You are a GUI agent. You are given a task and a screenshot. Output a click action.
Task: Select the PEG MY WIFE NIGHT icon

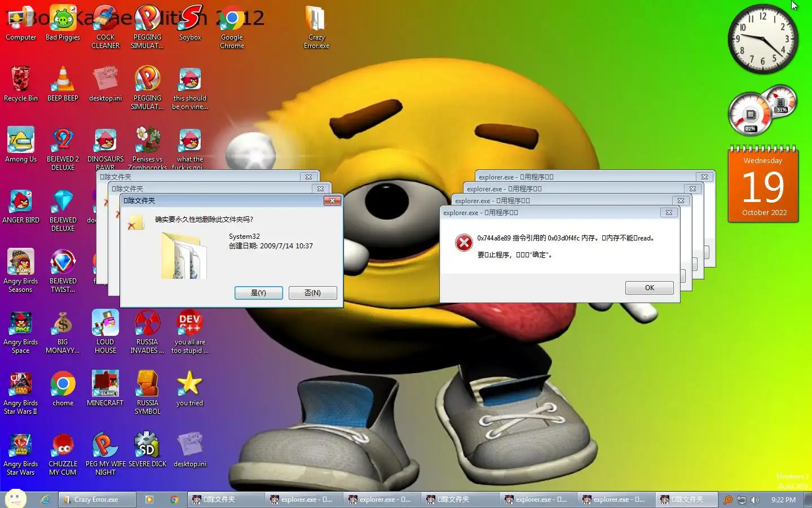click(105, 454)
